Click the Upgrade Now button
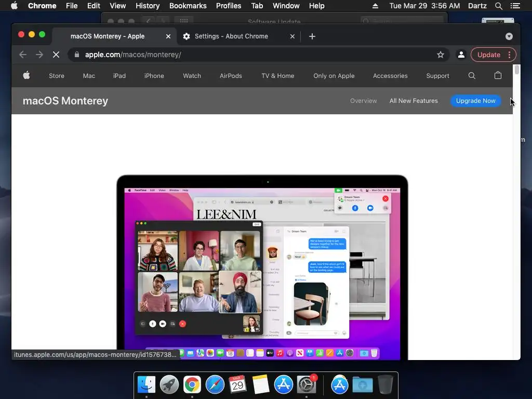The image size is (532, 399). [x=476, y=101]
